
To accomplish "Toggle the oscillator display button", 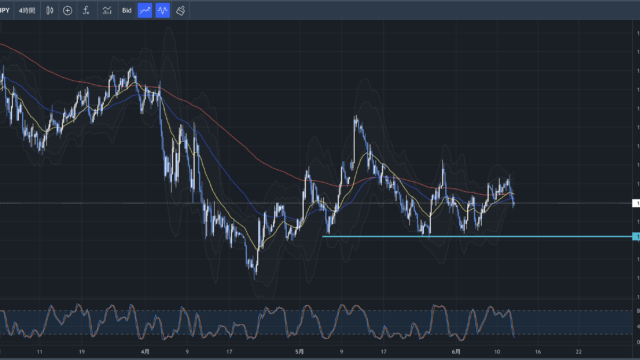I will [x=163, y=11].
